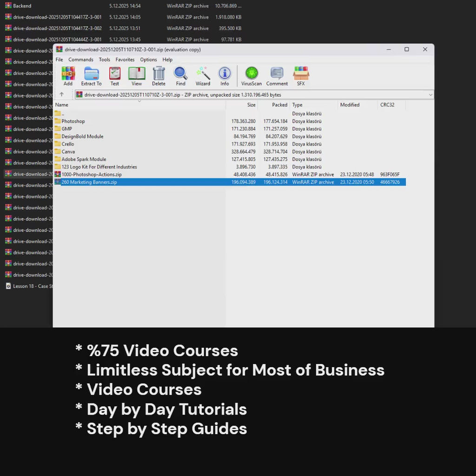Screen dimensions: 476x476
Task: Select drive-download-20251205T104444Z-3-001 in Explorer
Action: click(x=57, y=40)
